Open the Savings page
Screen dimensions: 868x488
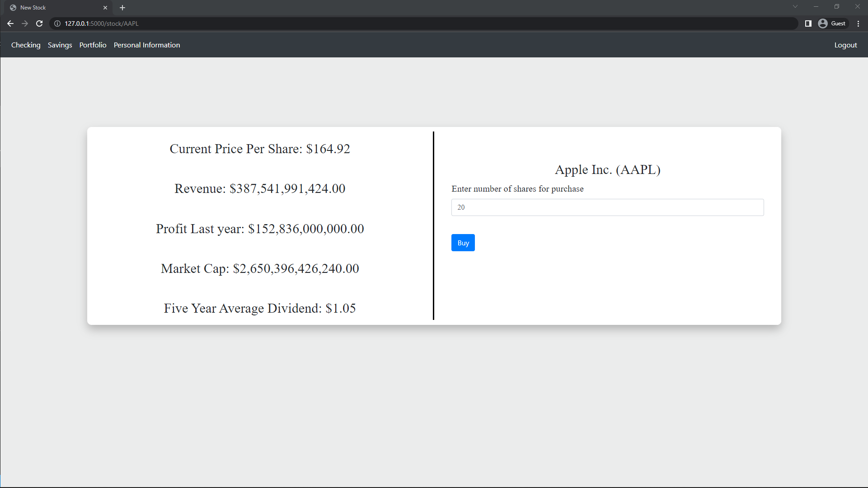60,45
